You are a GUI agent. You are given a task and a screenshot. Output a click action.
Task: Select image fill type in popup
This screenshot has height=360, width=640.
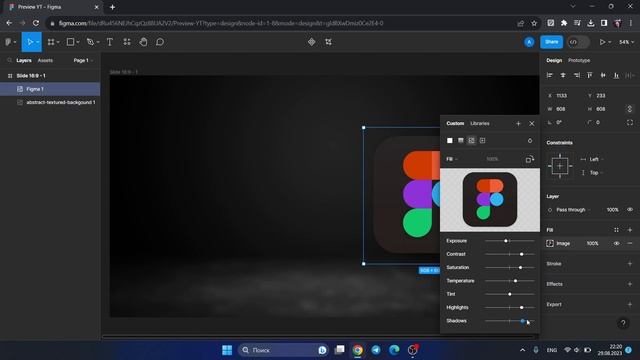point(471,140)
